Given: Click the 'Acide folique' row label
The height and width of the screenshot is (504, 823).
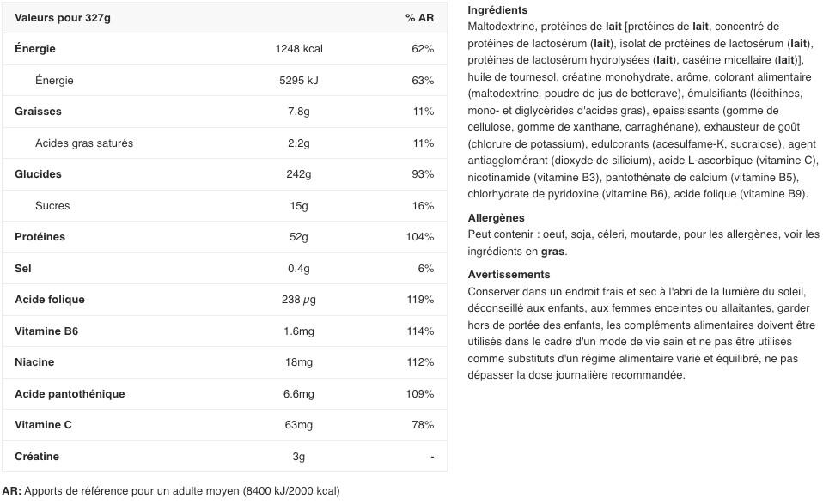Looking at the screenshot, I should (x=49, y=300).
